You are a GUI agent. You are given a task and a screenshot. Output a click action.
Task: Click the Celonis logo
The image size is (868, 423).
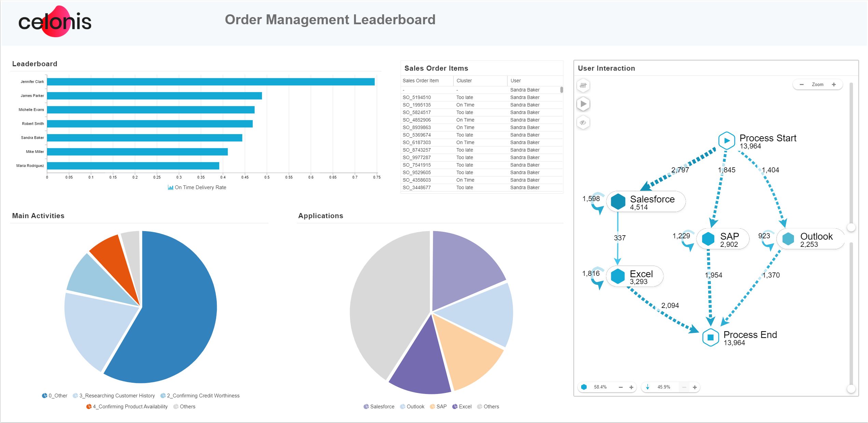click(x=55, y=22)
